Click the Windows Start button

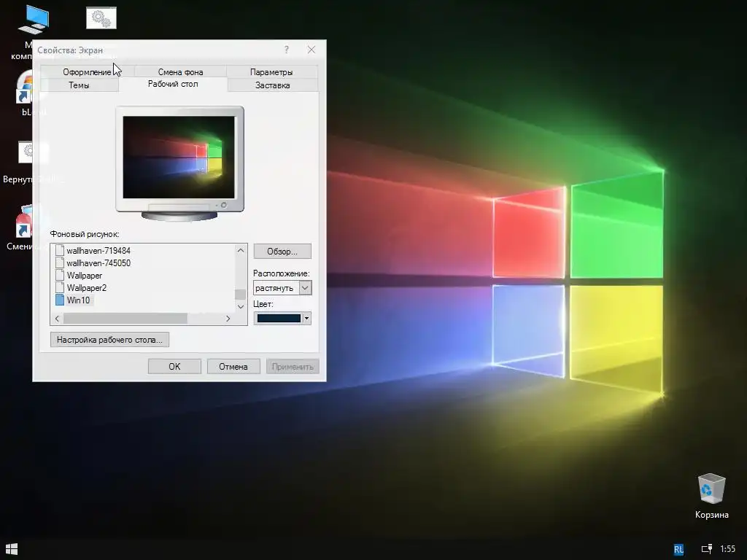pos(12,549)
